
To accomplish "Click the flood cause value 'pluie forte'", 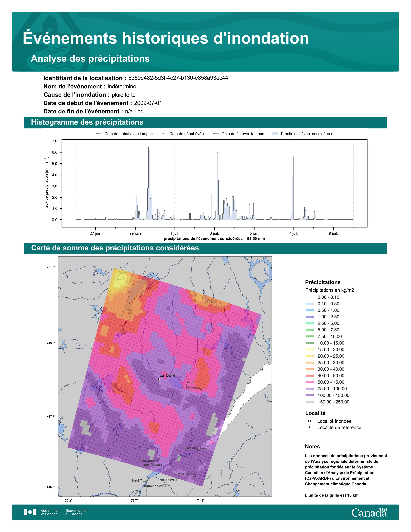I will click(124, 95).
